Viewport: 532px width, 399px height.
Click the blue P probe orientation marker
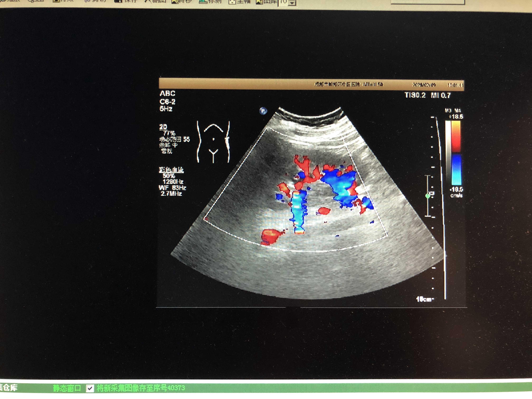click(x=263, y=111)
